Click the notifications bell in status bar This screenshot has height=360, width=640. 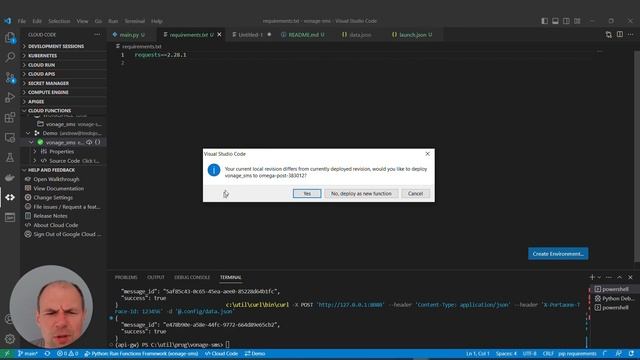pyautogui.click(x=631, y=354)
